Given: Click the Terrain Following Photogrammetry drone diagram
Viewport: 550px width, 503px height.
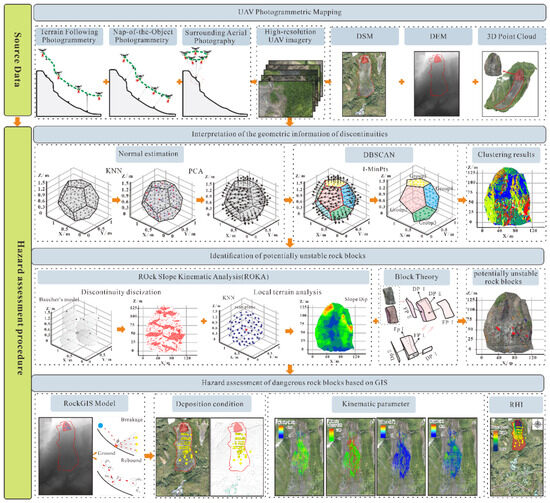Looking at the screenshot, I should point(69,83).
